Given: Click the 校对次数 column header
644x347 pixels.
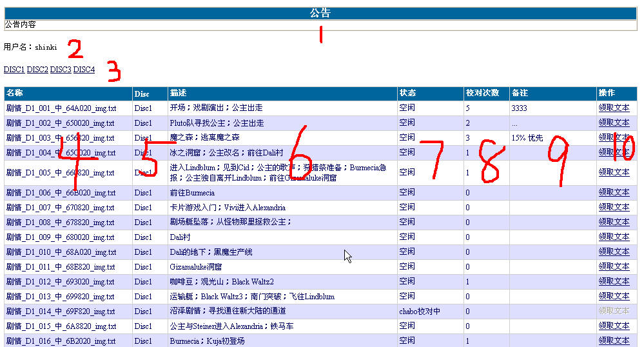Looking at the screenshot, I should click(x=482, y=94).
